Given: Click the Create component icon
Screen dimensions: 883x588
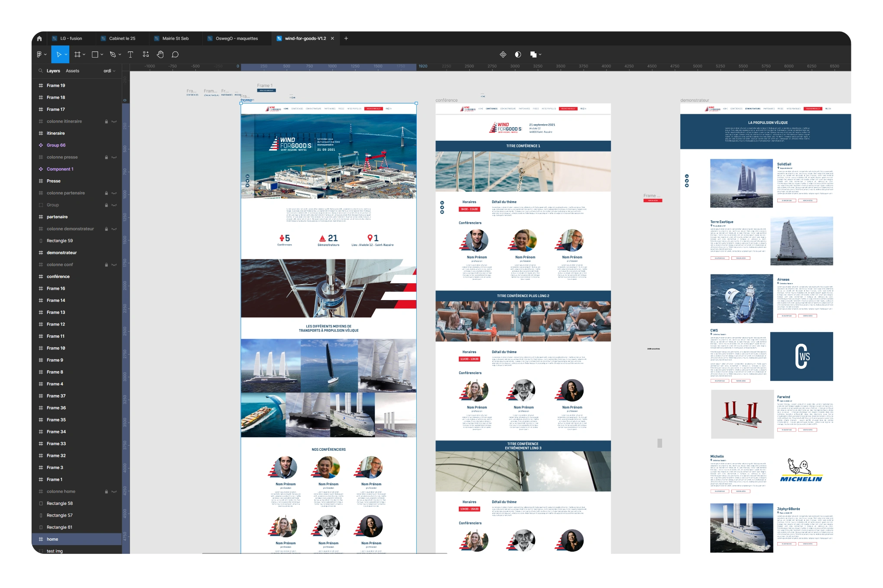Looking at the screenshot, I should (503, 55).
